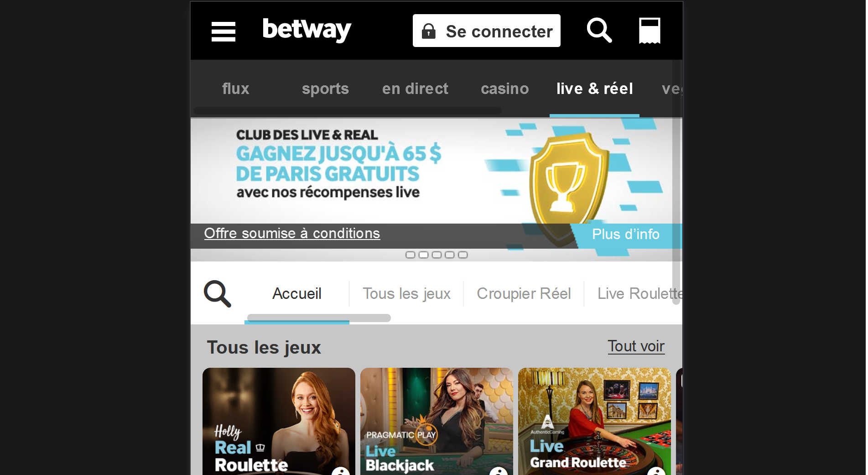Click the game search magnifier beside Accueil
Viewport: 868px width, 475px height.
[x=217, y=294]
